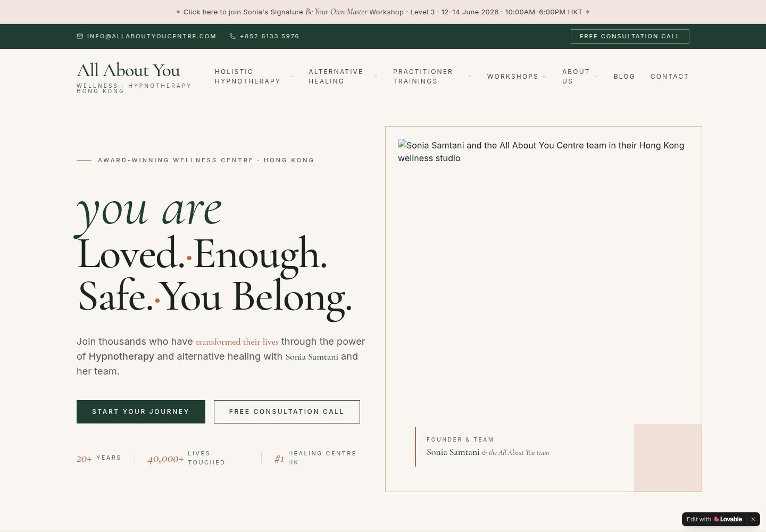Screen dimensions: 766x532
Task: Click Edit with Lovable badge
Action: click(714, 519)
